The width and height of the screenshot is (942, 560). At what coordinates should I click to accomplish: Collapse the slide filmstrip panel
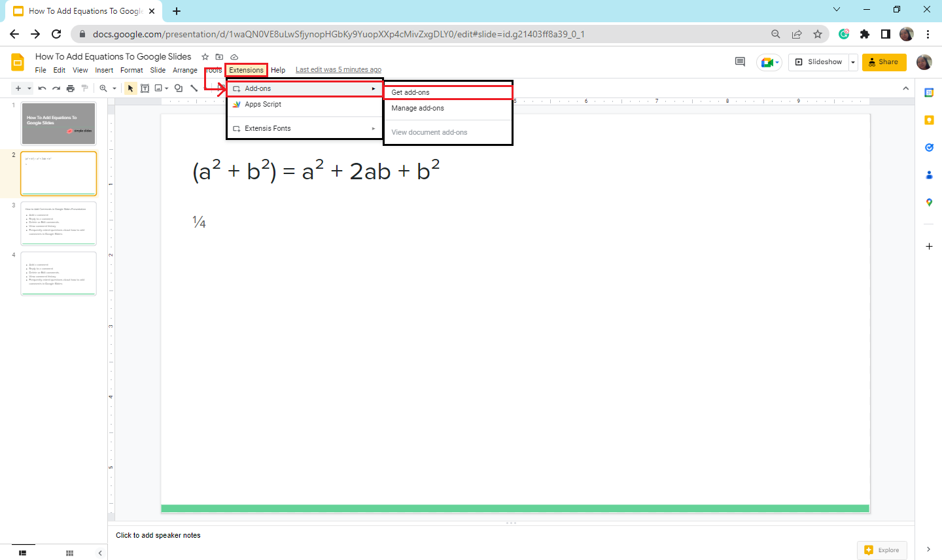(x=100, y=553)
